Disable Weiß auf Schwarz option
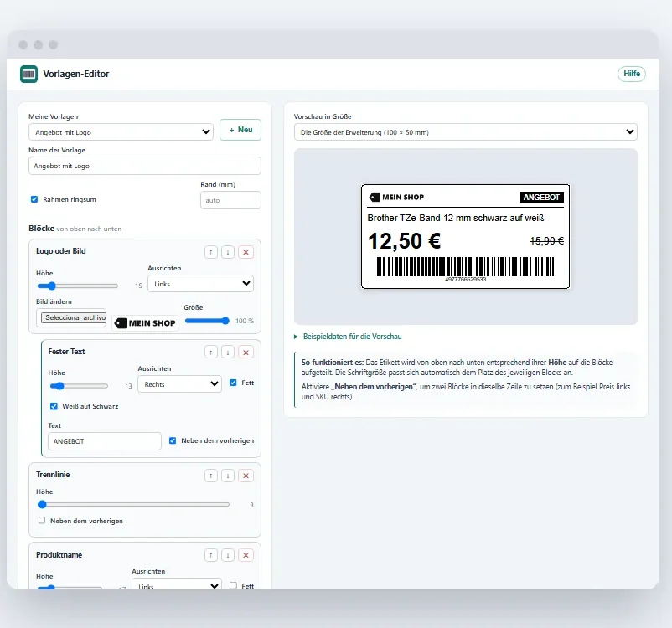Screen dimensions: 672x628 click(x=54, y=406)
